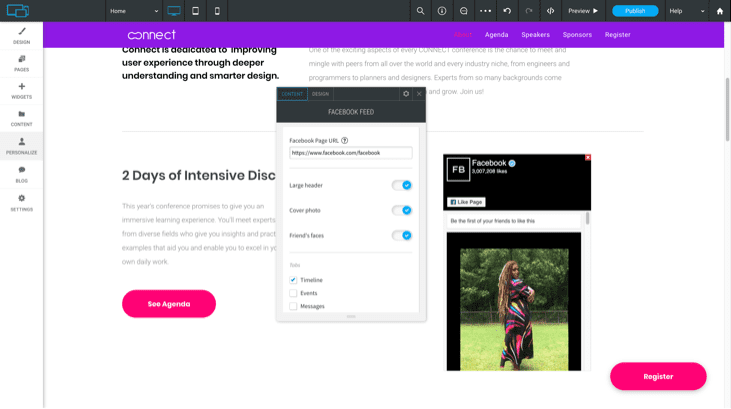Open the Help dropdown menu
This screenshot has width=731, height=409.
click(x=687, y=11)
